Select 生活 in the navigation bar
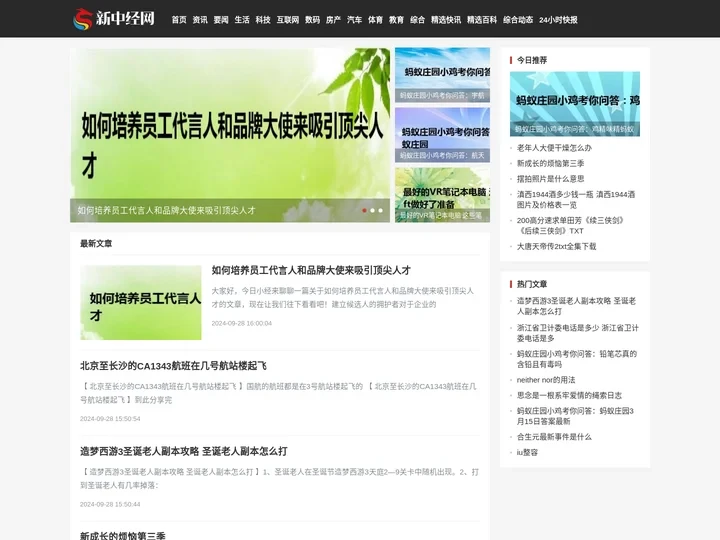 (x=242, y=20)
